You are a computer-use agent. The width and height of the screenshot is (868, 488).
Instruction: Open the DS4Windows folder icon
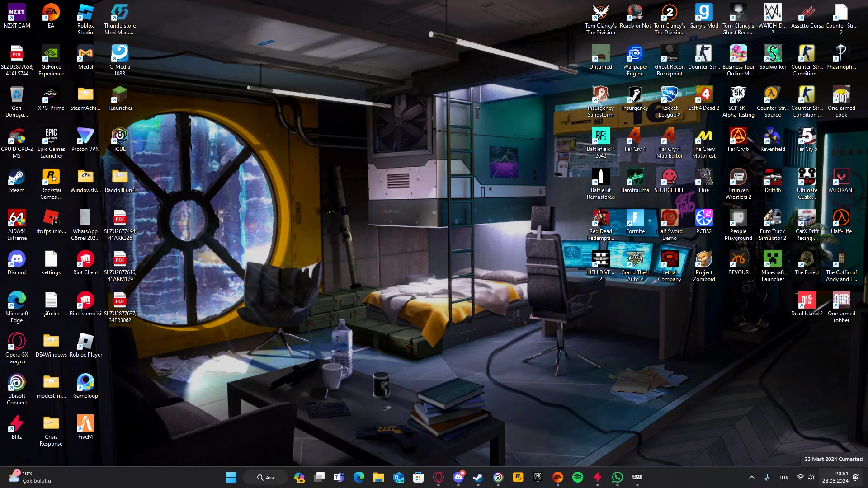pyautogui.click(x=51, y=346)
